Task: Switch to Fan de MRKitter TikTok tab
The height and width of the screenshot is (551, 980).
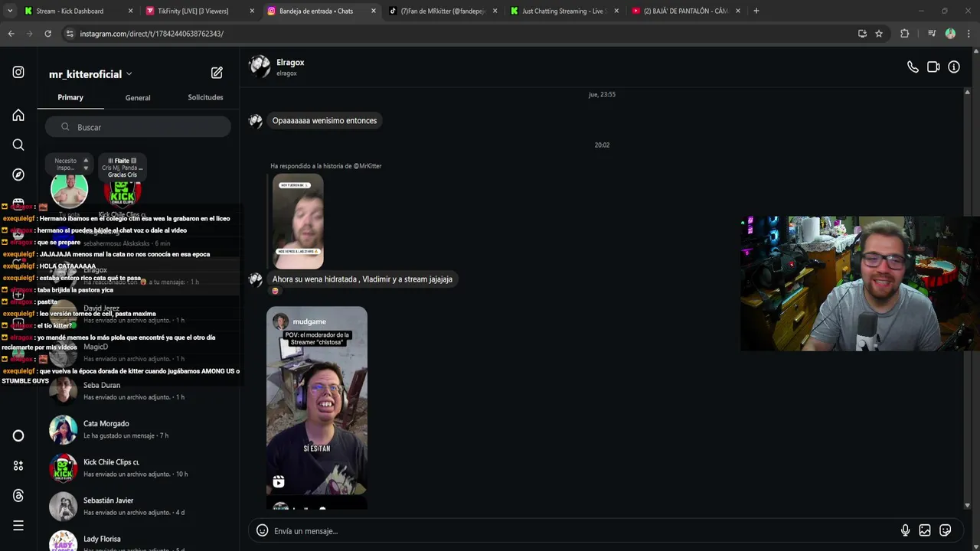Action: 443,11
